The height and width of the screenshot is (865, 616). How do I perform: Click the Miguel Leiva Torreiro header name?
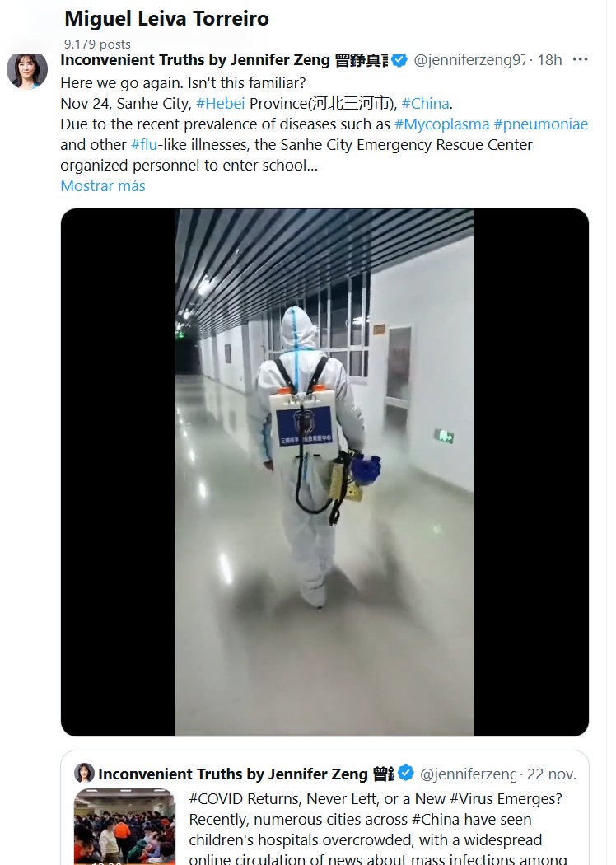pyautogui.click(x=167, y=19)
